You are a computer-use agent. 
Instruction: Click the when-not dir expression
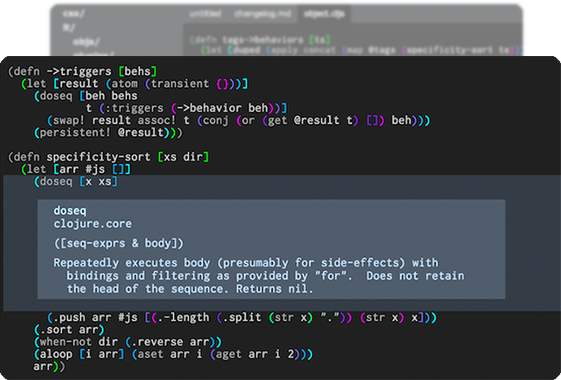(x=79, y=342)
